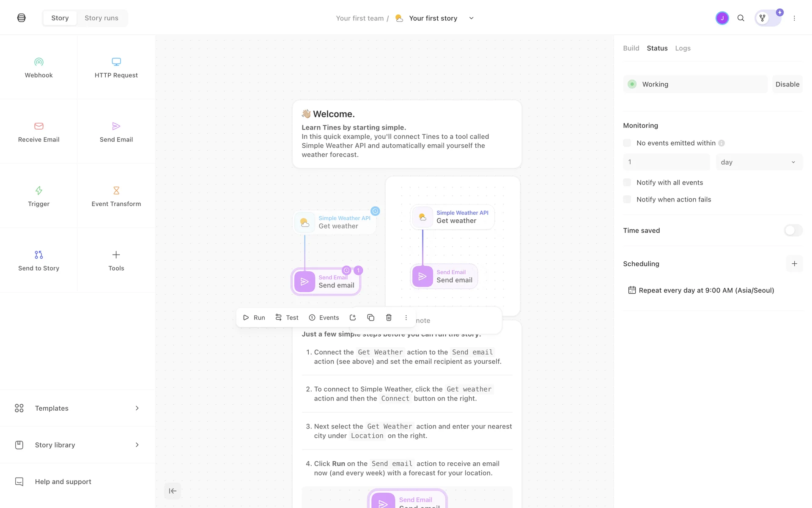The height and width of the screenshot is (508, 812).
Task: Expand the Templates section
Action: [x=77, y=408]
